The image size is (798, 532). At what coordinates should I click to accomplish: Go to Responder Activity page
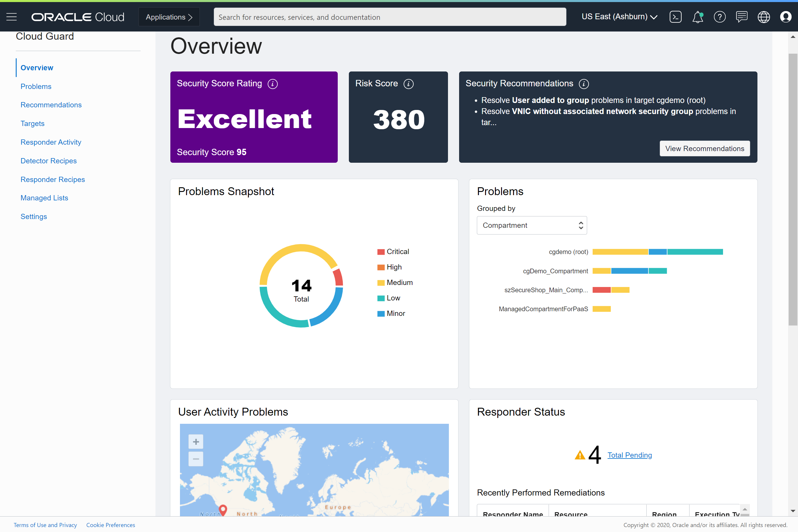51,142
